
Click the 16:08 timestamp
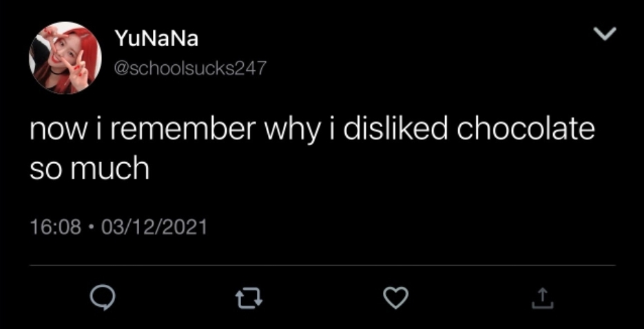pyautogui.click(x=56, y=227)
